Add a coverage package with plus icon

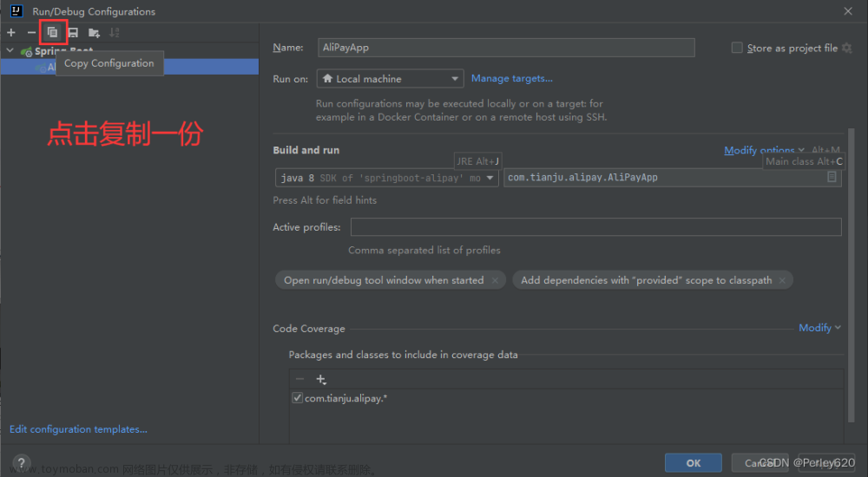click(320, 379)
